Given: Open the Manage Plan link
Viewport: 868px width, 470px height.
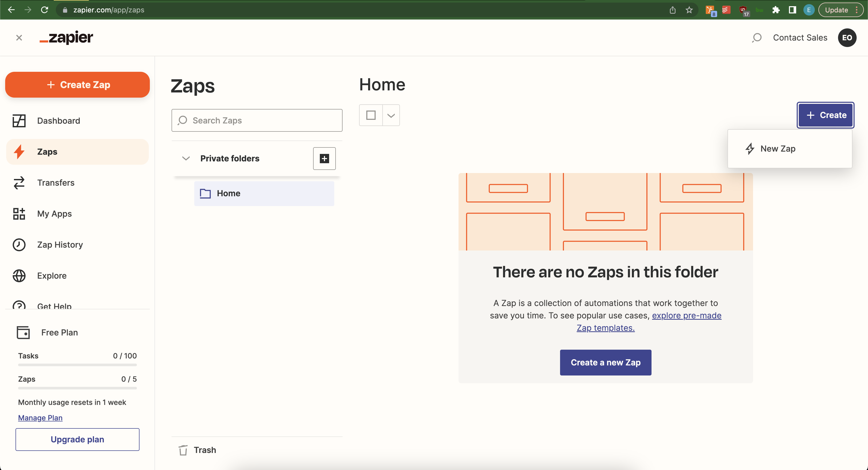Looking at the screenshot, I should (x=40, y=418).
